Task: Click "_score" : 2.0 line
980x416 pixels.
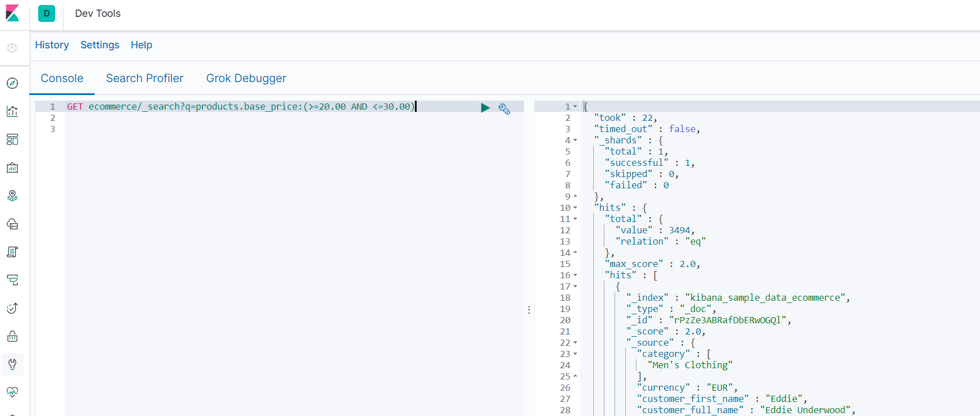Action: pos(666,331)
